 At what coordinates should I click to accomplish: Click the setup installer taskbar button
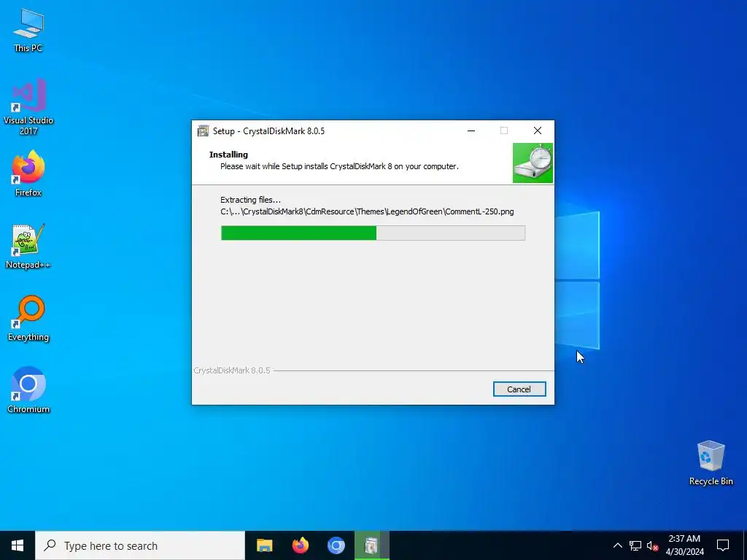(371, 545)
